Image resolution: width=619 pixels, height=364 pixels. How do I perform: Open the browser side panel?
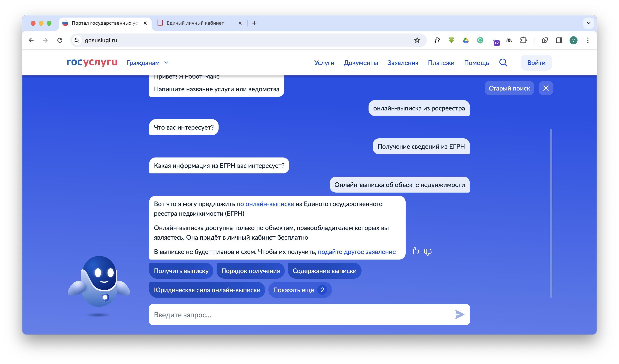tap(559, 40)
